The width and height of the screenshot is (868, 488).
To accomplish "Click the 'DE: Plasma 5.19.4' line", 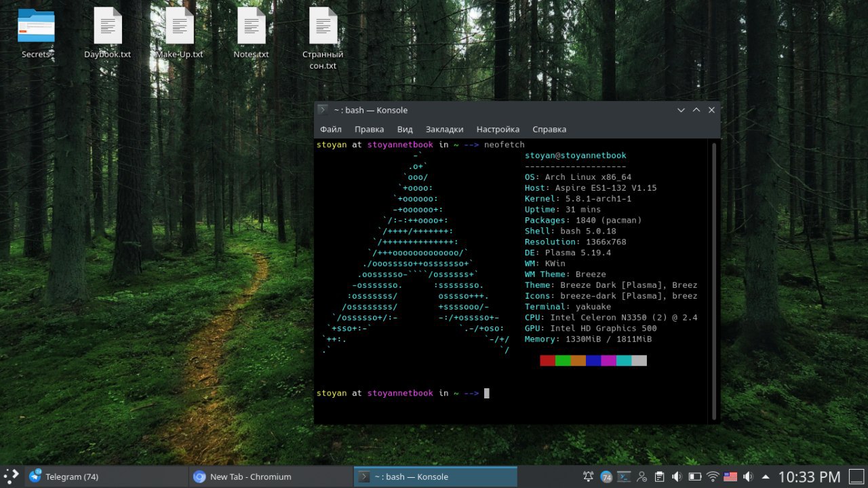I will click(568, 253).
